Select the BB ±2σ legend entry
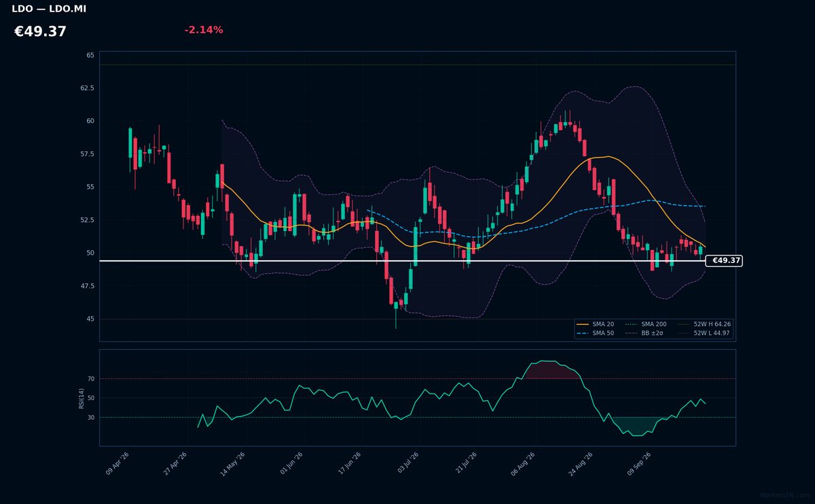Image resolution: width=815 pixels, height=504 pixels. [x=644, y=334]
